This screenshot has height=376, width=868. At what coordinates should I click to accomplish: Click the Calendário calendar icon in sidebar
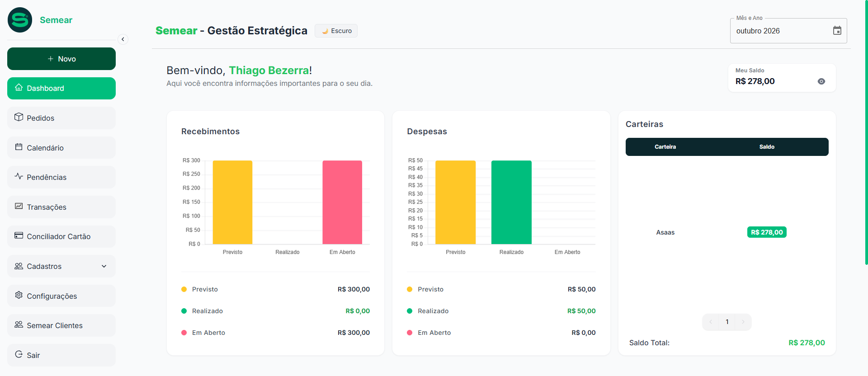pos(19,147)
